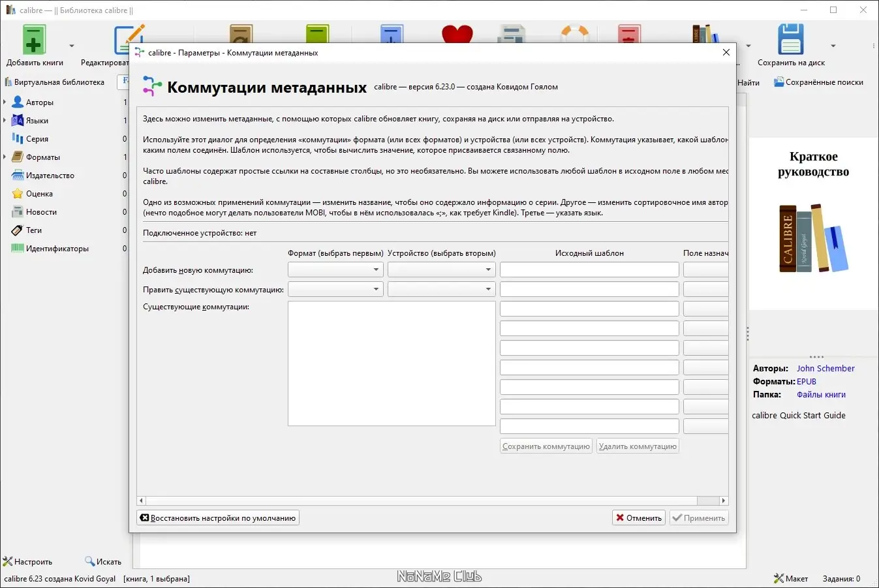Select the Оценка star icon
Viewport: 879px width, 588px height.
[18, 194]
